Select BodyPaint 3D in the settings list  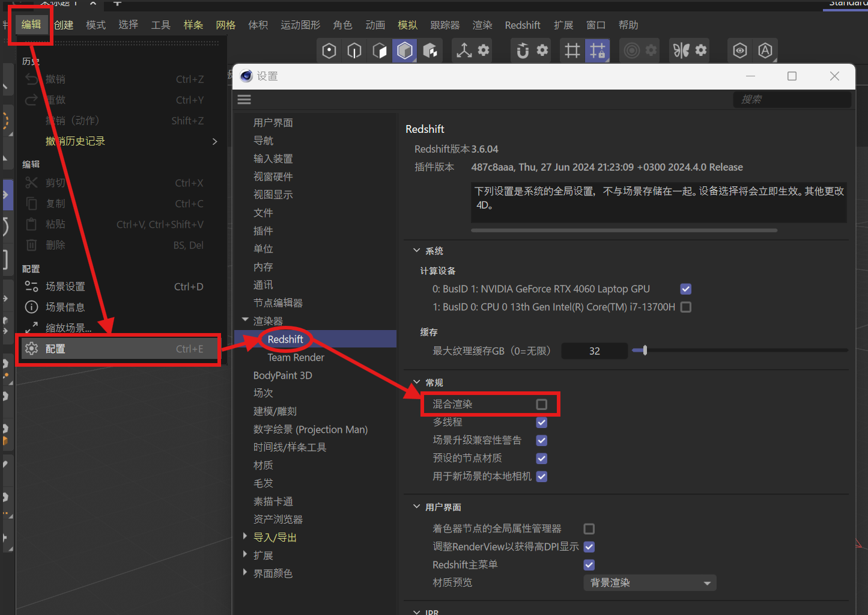pos(282,375)
